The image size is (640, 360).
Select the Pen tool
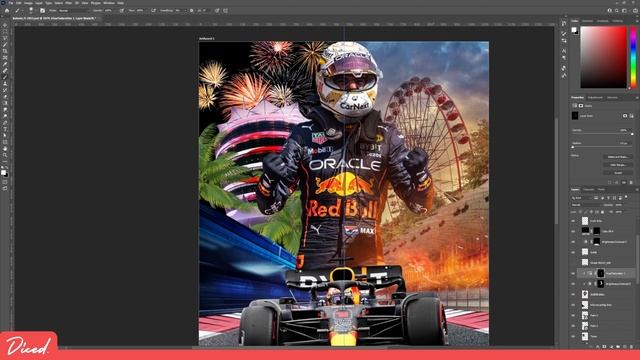[x=5, y=122]
